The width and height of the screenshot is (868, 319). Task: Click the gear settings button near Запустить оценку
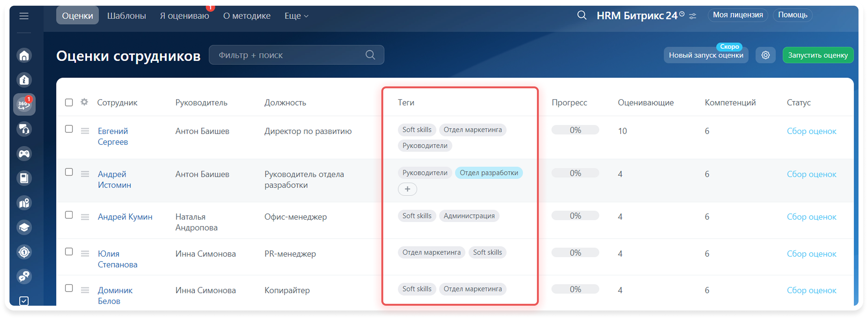pos(765,55)
